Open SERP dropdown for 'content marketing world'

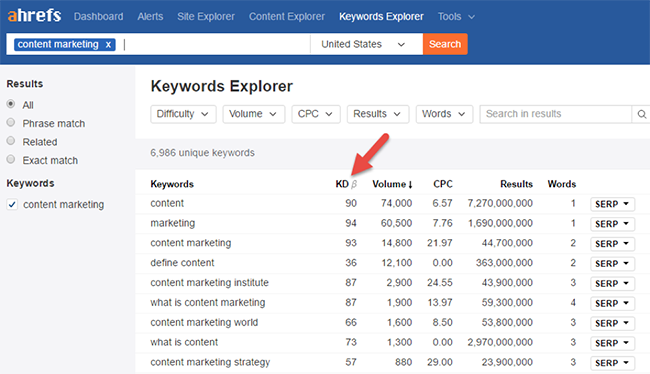[x=612, y=323]
